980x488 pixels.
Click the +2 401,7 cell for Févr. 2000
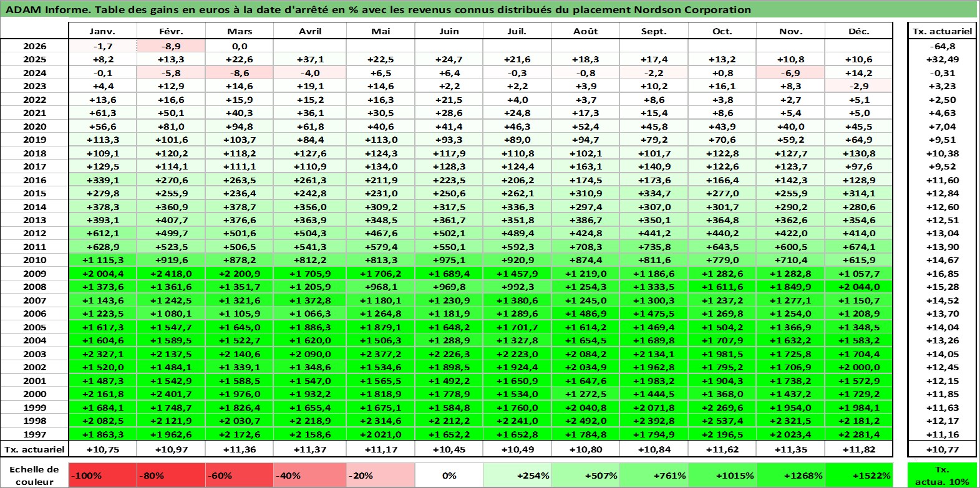point(171,394)
